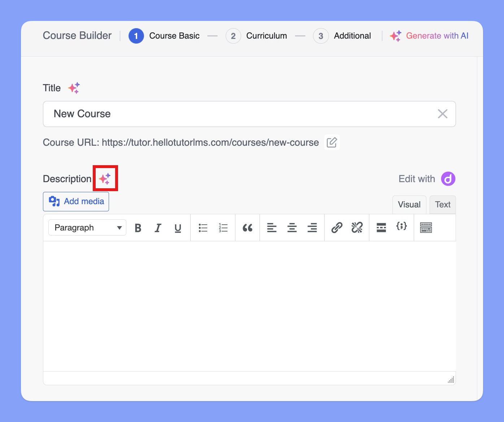Click the AI sparkle icon beside Description
The height and width of the screenshot is (422, 504).
click(x=105, y=179)
